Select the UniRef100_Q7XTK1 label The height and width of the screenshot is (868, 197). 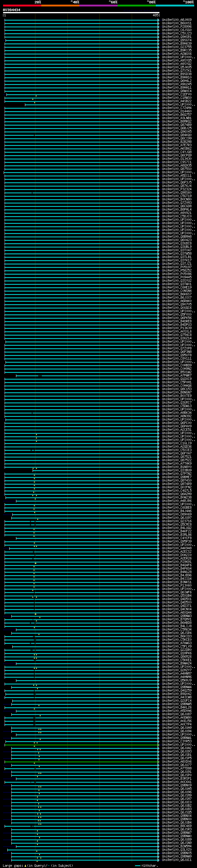[177, 71]
